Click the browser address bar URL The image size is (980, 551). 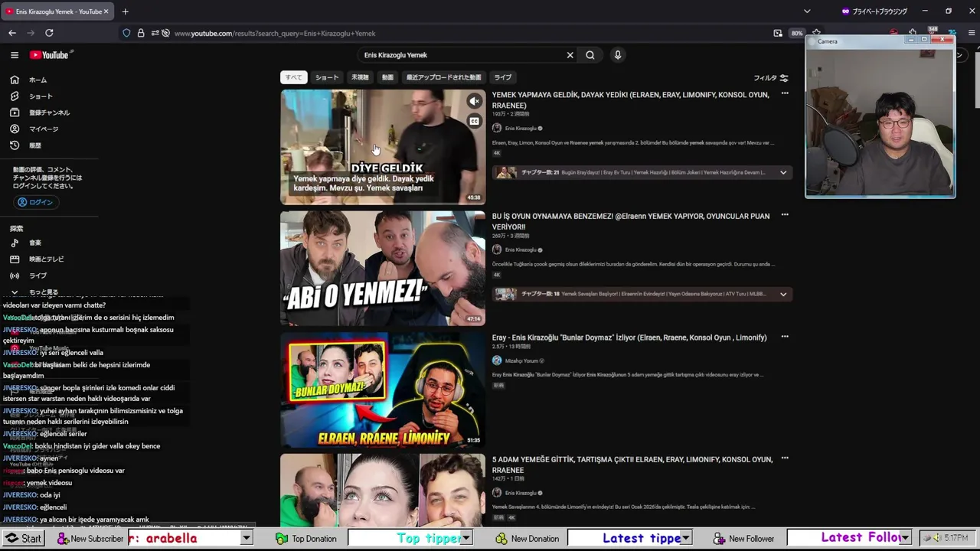275,33
